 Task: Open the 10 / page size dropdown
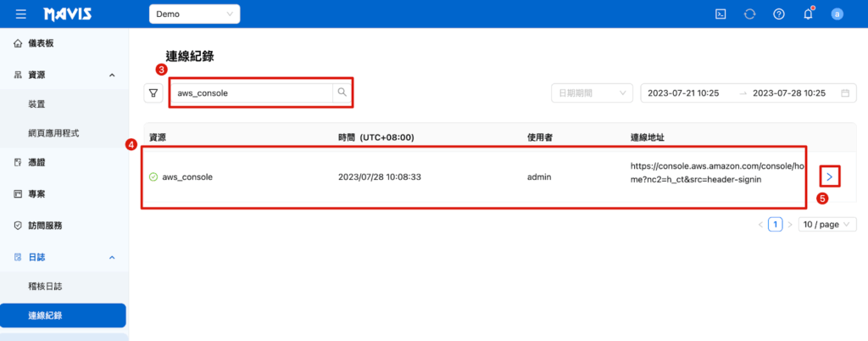(x=826, y=225)
